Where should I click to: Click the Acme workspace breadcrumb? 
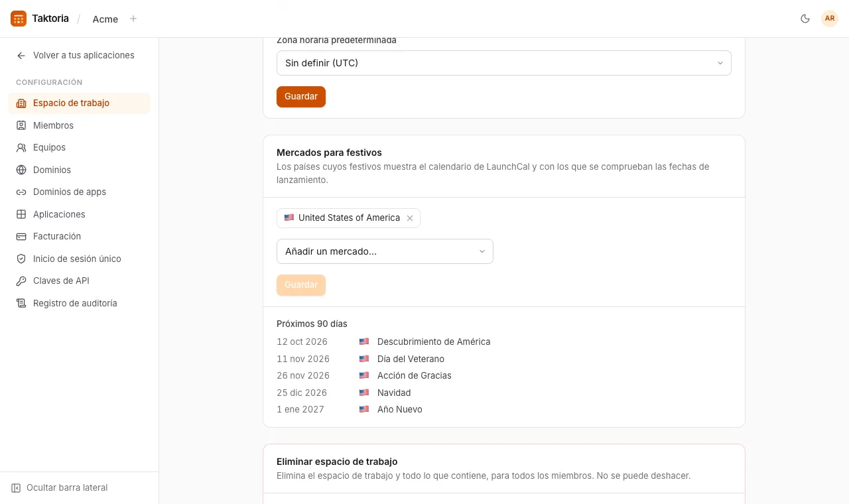pyautogui.click(x=105, y=19)
